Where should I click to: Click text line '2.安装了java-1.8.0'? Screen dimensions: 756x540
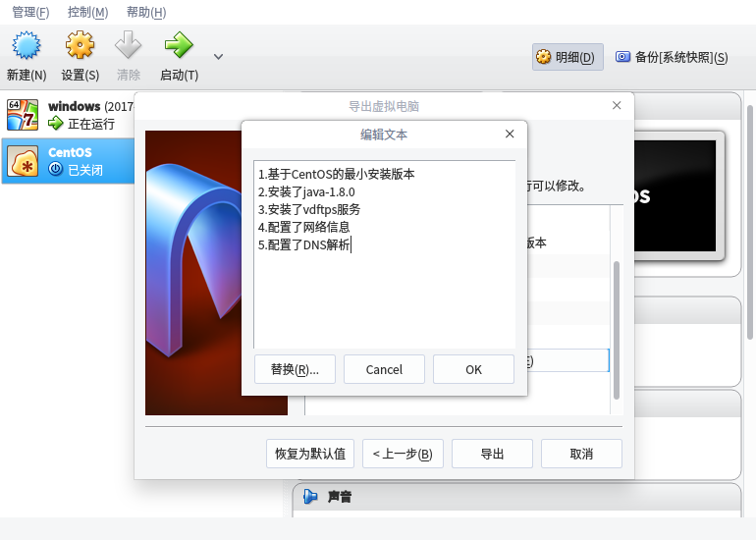coord(306,191)
